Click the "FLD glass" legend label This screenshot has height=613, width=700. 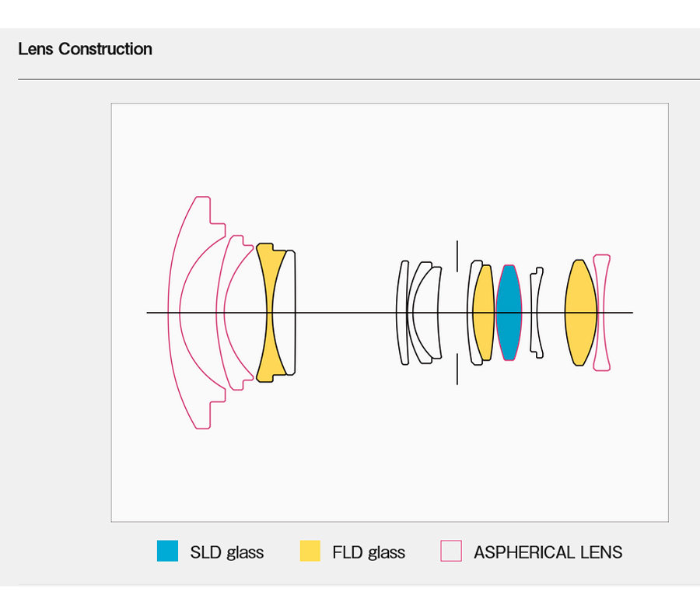click(x=369, y=552)
